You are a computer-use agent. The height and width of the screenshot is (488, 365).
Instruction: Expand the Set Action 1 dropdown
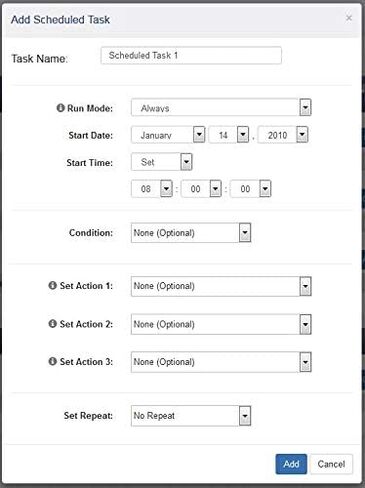[221, 286]
